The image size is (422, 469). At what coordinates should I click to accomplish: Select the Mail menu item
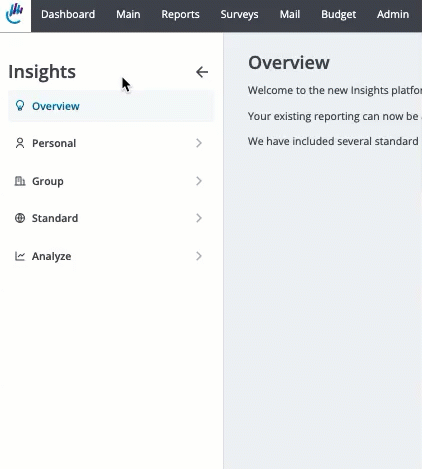coord(290,14)
